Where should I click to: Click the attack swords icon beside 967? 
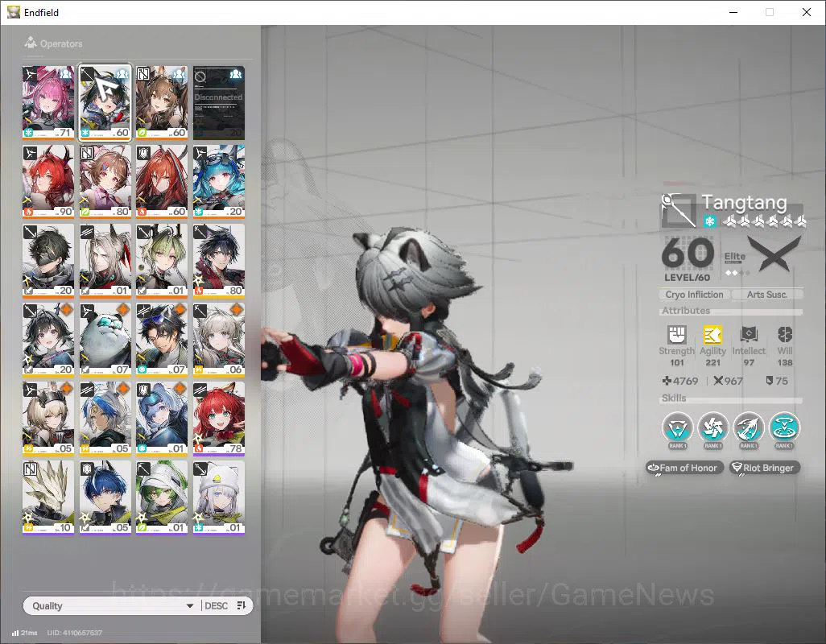[x=718, y=381]
